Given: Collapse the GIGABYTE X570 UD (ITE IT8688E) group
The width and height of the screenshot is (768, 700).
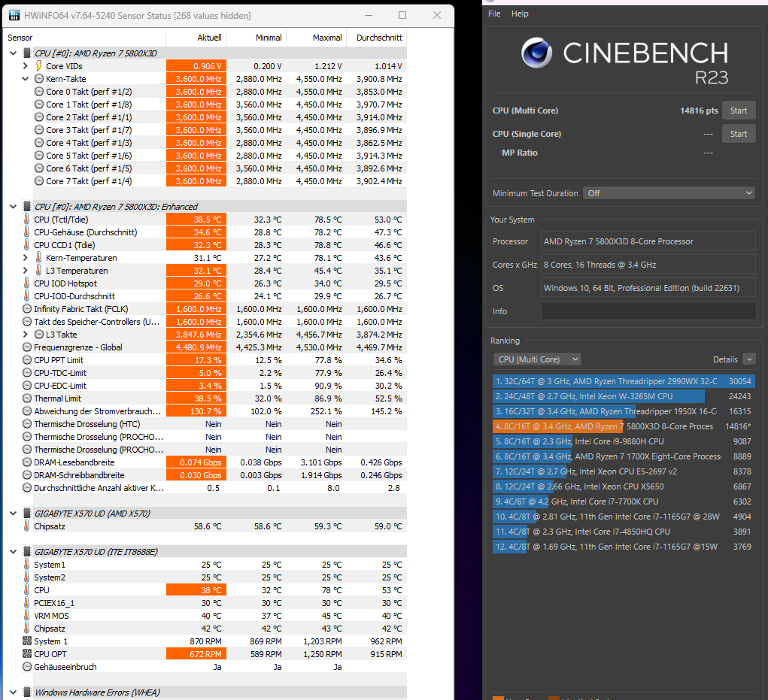Looking at the screenshot, I should pyautogui.click(x=14, y=552).
